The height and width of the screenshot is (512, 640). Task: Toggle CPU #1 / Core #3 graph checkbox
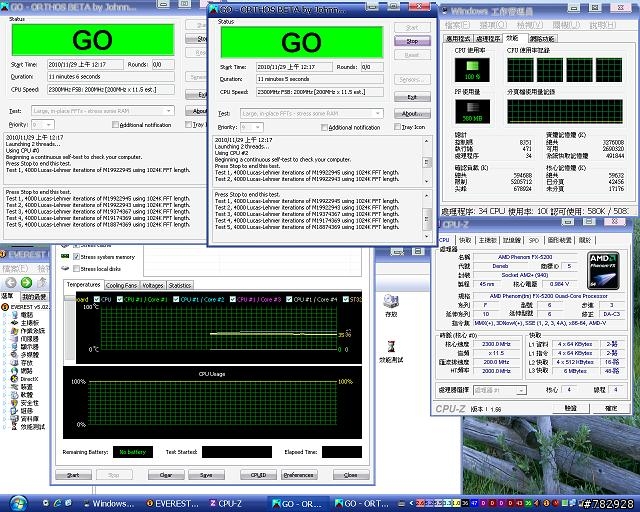coord(233,299)
